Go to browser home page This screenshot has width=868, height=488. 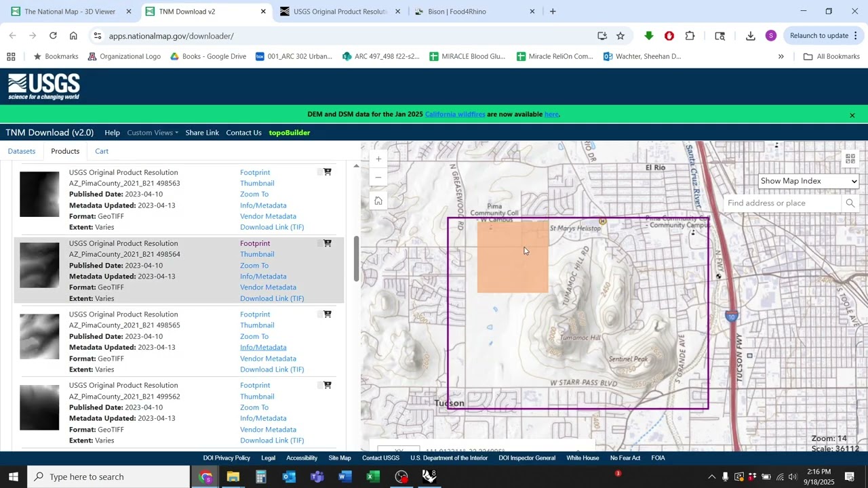[x=73, y=36]
